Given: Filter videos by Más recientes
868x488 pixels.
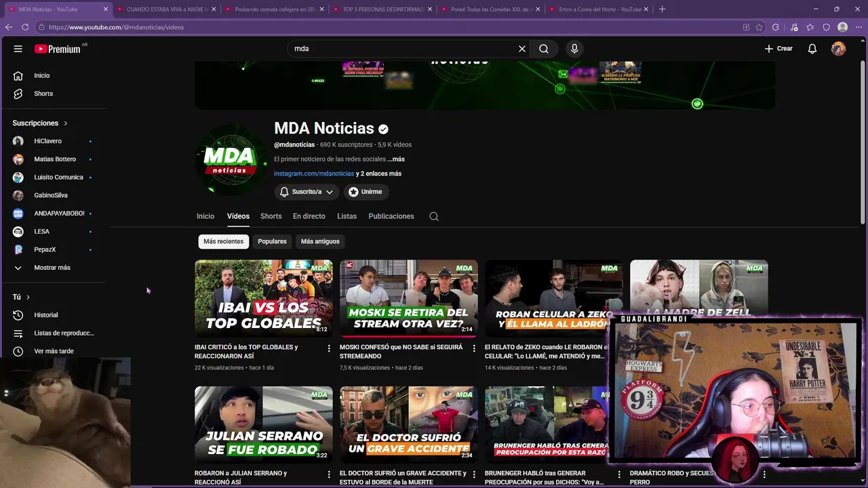Looking at the screenshot, I should click(223, 241).
